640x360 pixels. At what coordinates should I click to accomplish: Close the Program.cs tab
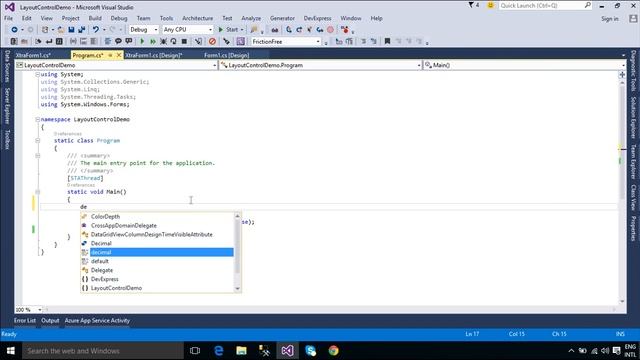pyautogui.click(x=119, y=55)
